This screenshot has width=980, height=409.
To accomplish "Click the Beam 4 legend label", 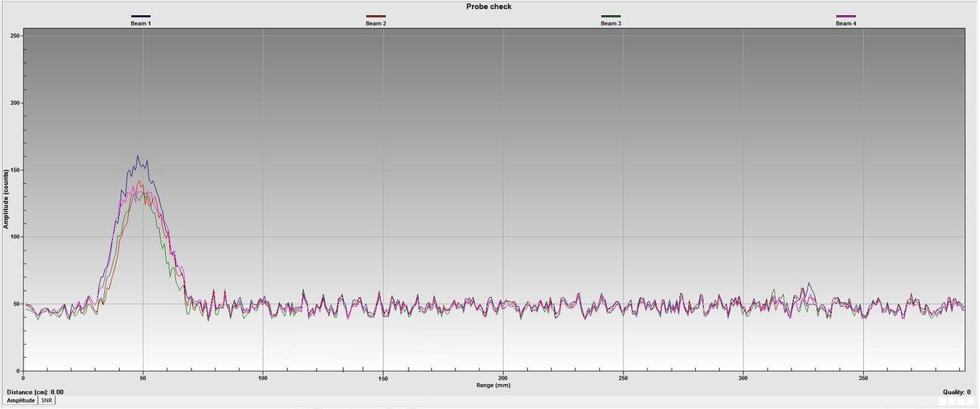I will 846,23.
